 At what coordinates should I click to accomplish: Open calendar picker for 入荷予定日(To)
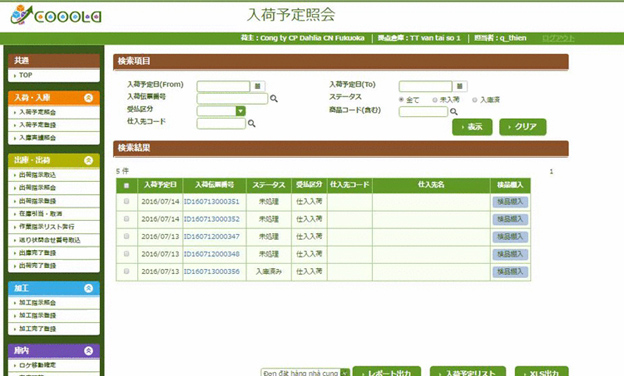(x=460, y=86)
